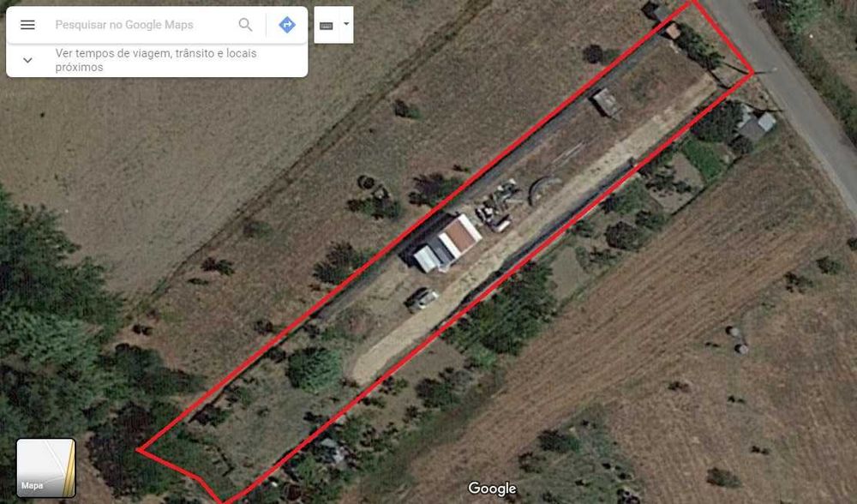
Task: Select the small gray shed near the plot top
Action: pos(606,102)
